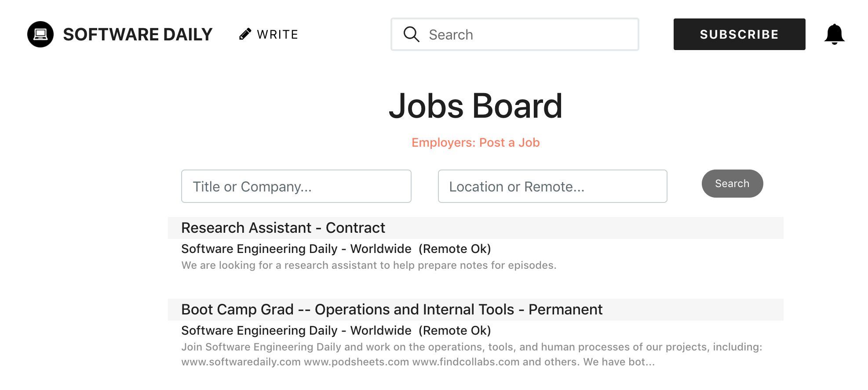Click the black SUBSCRIBE button
868x390 pixels.
tap(739, 34)
